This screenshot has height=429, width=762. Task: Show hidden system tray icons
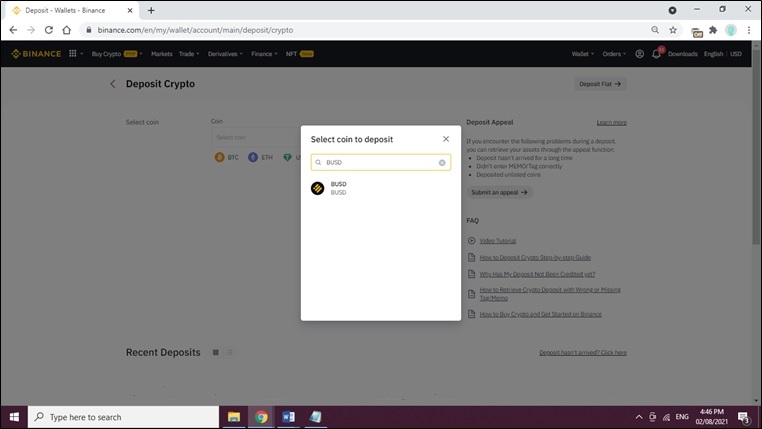click(639, 417)
